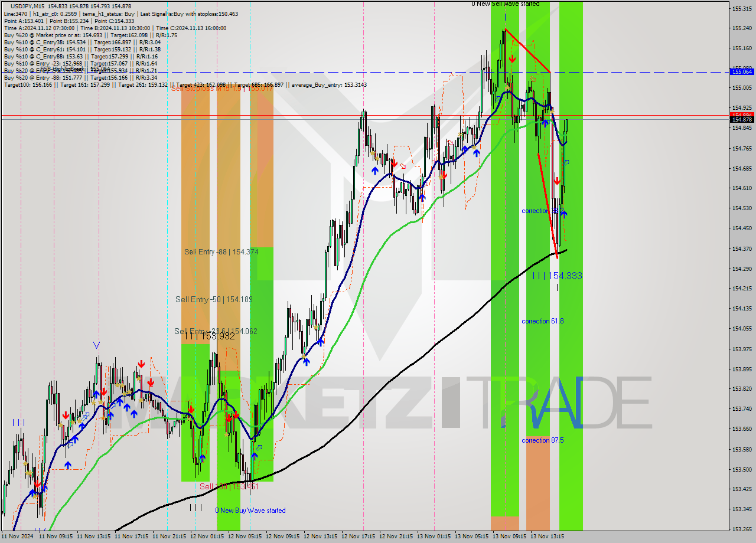Screen dimensions: 756x543
Task: Click the '13 Nov 13:15' time label
Action: tap(547, 537)
